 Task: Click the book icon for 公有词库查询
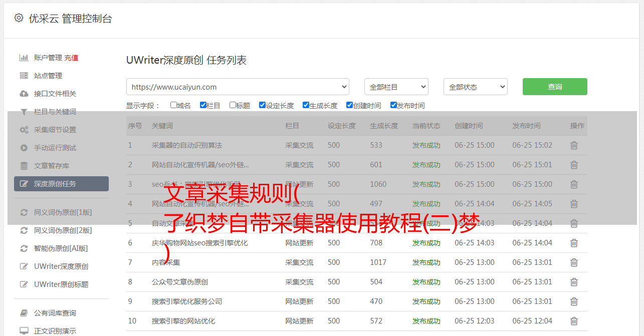[x=24, y=313]
